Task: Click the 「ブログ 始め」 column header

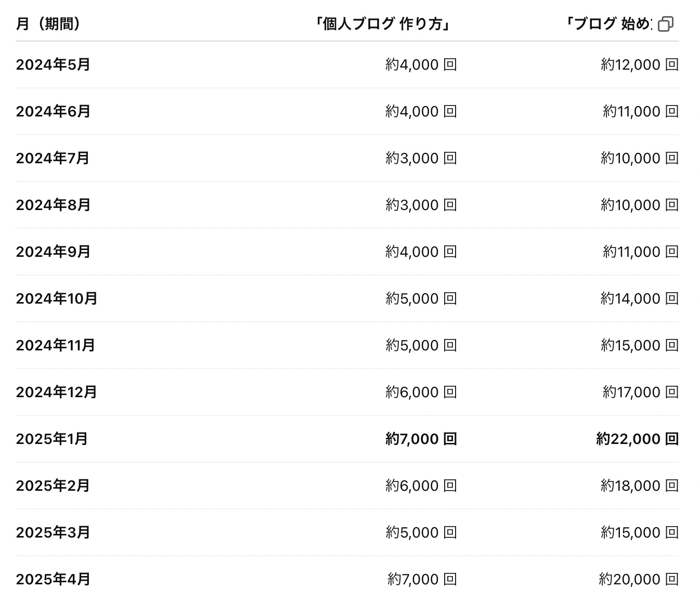Action: 608,24
